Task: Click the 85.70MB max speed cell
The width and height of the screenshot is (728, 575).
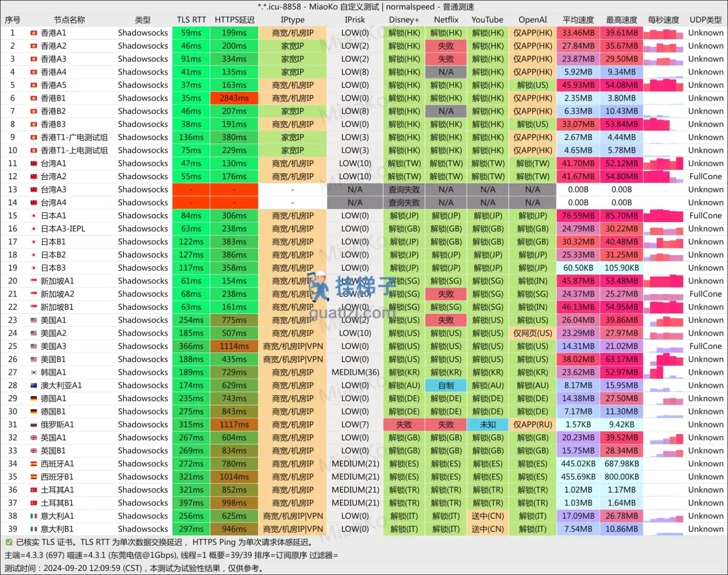Action: 622,216
